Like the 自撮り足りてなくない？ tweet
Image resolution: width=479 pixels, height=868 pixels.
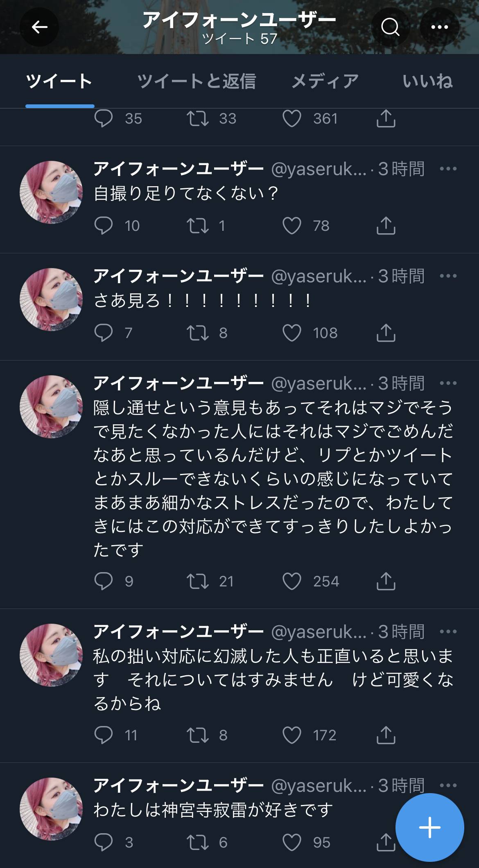coord(292,226)
